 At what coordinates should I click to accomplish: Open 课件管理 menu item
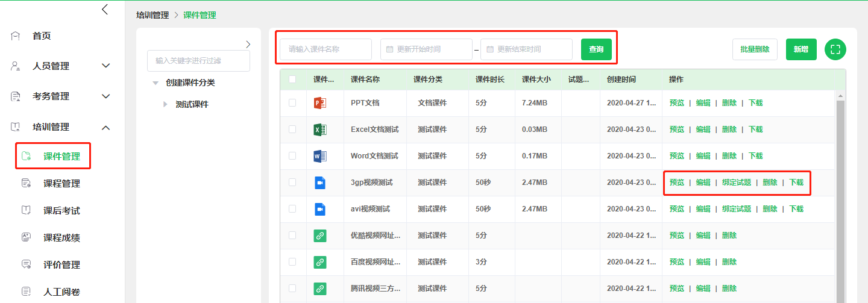[x=63, y=156]
